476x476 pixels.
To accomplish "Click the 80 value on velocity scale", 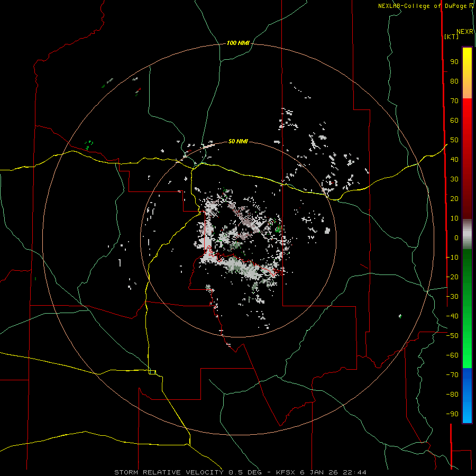I will 454,81.
